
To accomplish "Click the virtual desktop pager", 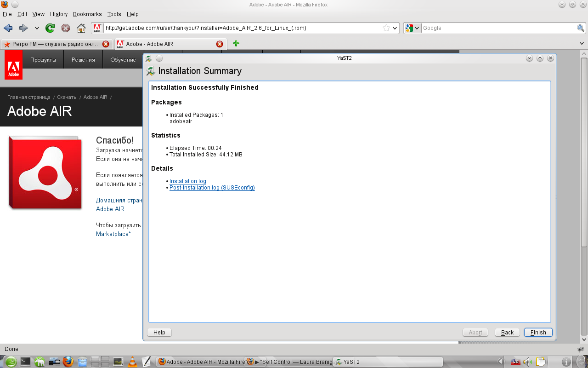I will click(100, 362).
